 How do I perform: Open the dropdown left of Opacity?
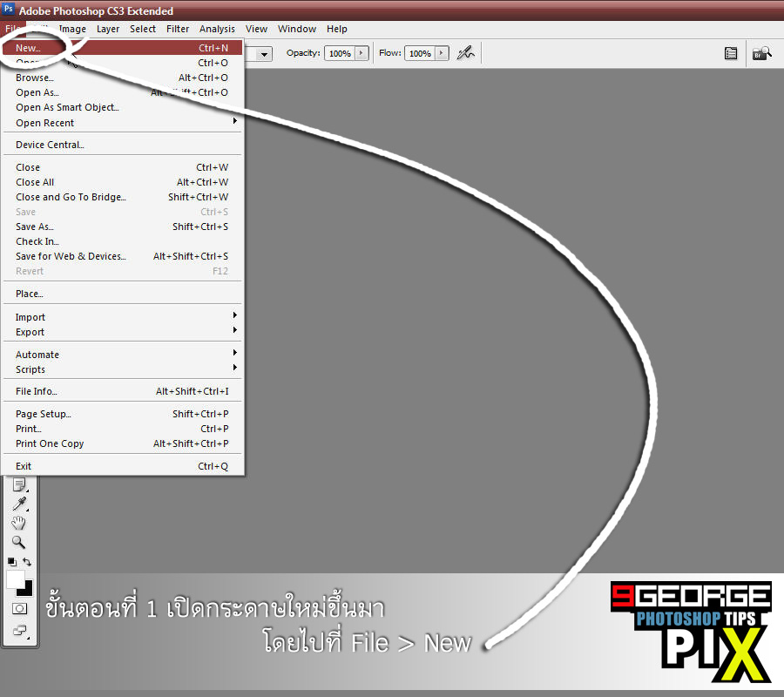coord(265,53)
